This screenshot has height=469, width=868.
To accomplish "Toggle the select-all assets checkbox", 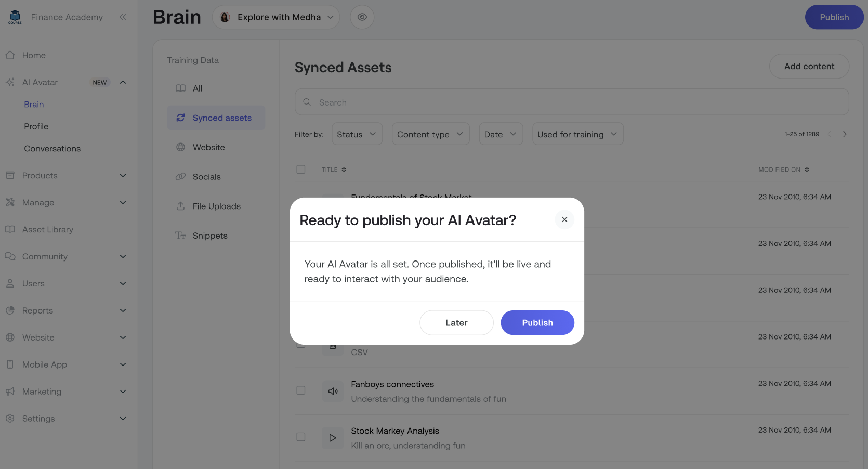I will click(x=301, y=170).
